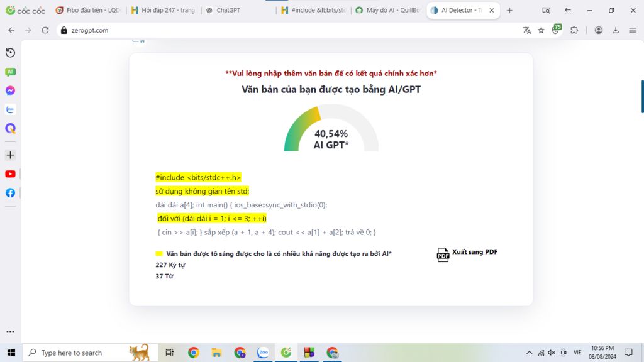Open the ad blocker shield icon
This screenshot has width=644, height=362.
point(556,29)
